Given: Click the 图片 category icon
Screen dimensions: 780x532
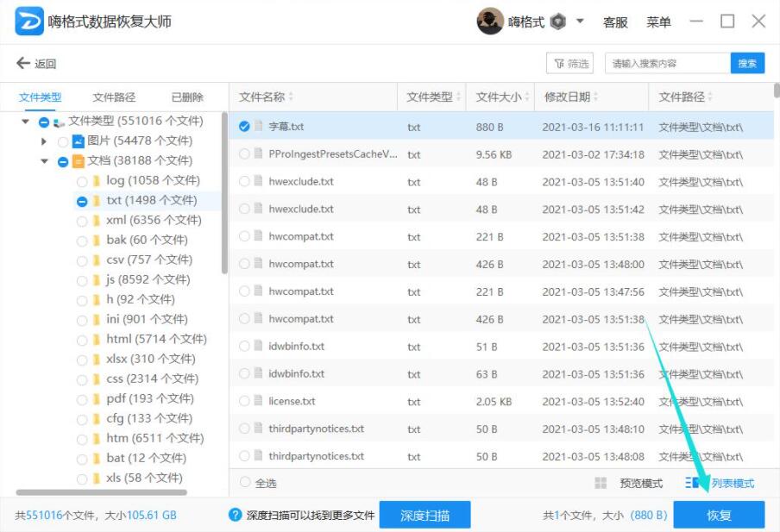Looking at the screenshot, I should coord(79,141).
